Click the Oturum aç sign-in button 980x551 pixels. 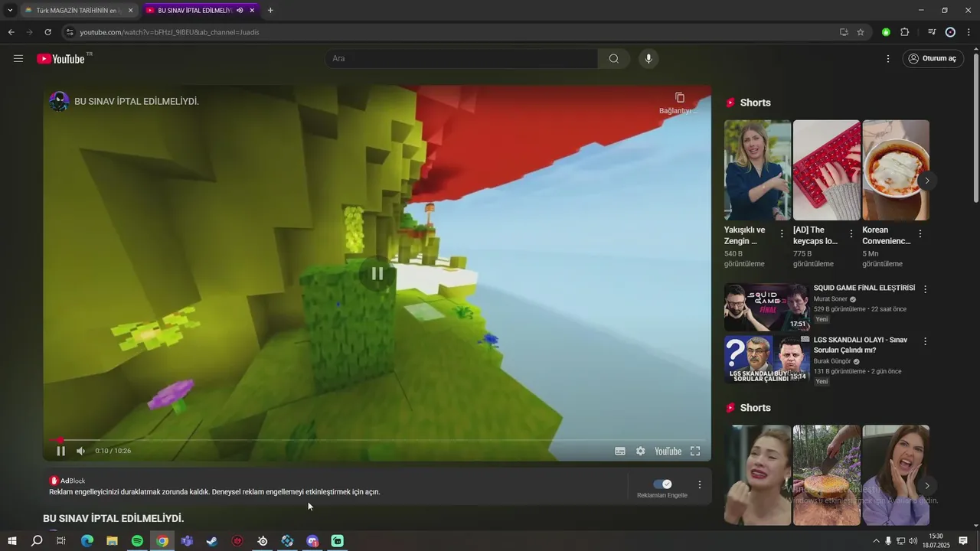point(933,59)
